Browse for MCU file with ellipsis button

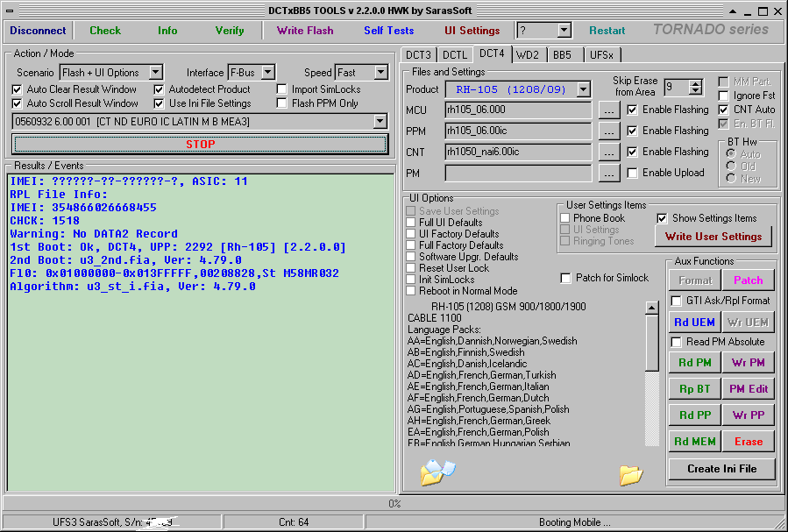click(x=608, y=110)
